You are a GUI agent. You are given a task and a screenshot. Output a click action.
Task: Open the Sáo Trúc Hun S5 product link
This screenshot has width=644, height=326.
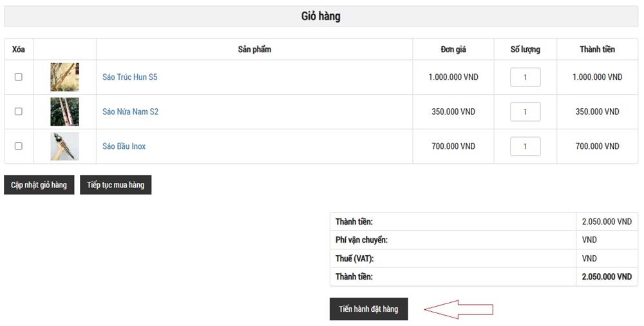point(130,77)
